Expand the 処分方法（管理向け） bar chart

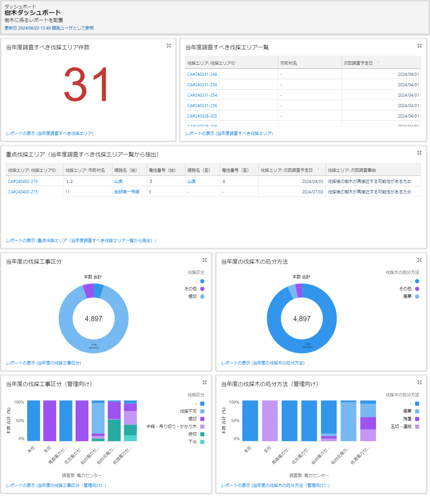click(x=420, y=383)
